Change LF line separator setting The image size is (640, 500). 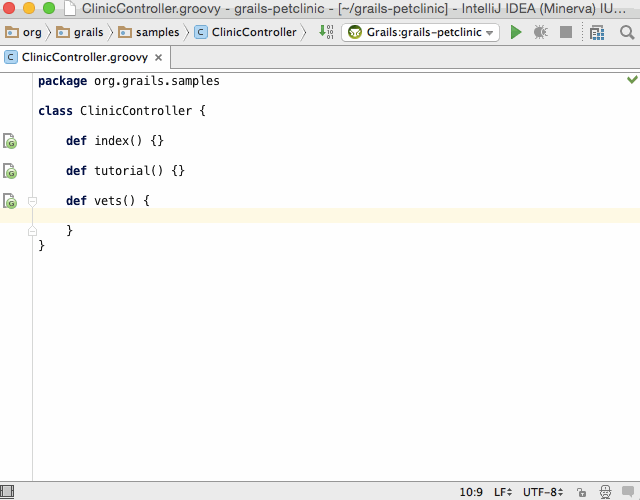coord(502,492)
